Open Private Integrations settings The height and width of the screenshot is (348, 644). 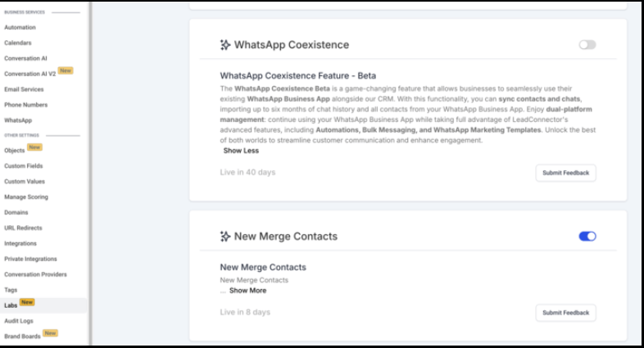point(31,259)
